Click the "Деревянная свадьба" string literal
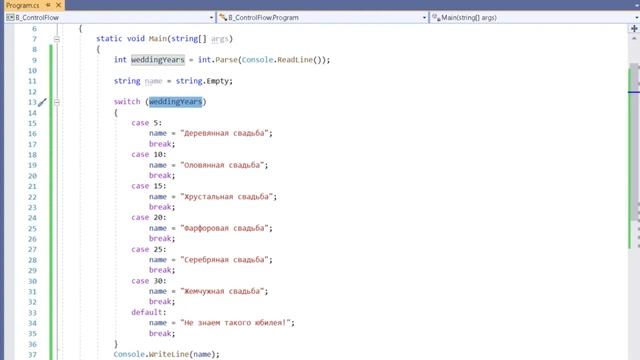640x360 pixels. point(224,133)
